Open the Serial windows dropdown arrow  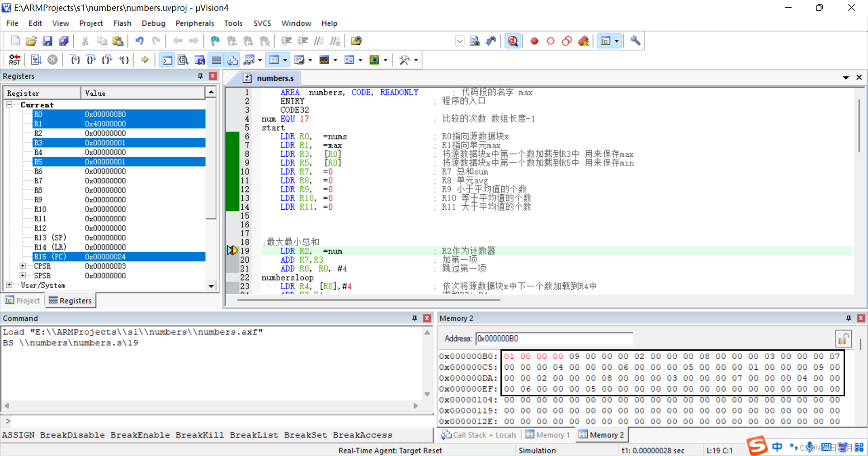pos(310,60)
